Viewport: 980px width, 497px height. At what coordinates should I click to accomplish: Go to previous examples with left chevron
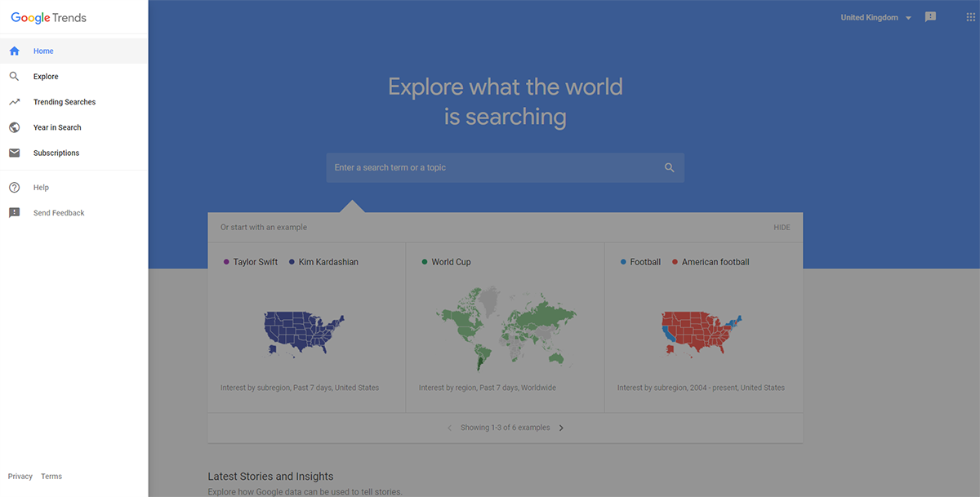point(449,428)
